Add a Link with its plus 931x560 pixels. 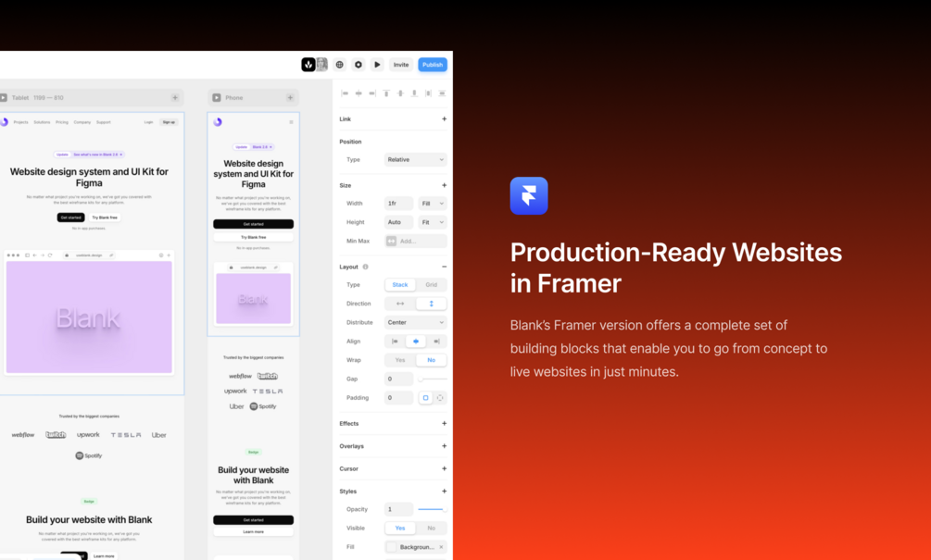444,119
